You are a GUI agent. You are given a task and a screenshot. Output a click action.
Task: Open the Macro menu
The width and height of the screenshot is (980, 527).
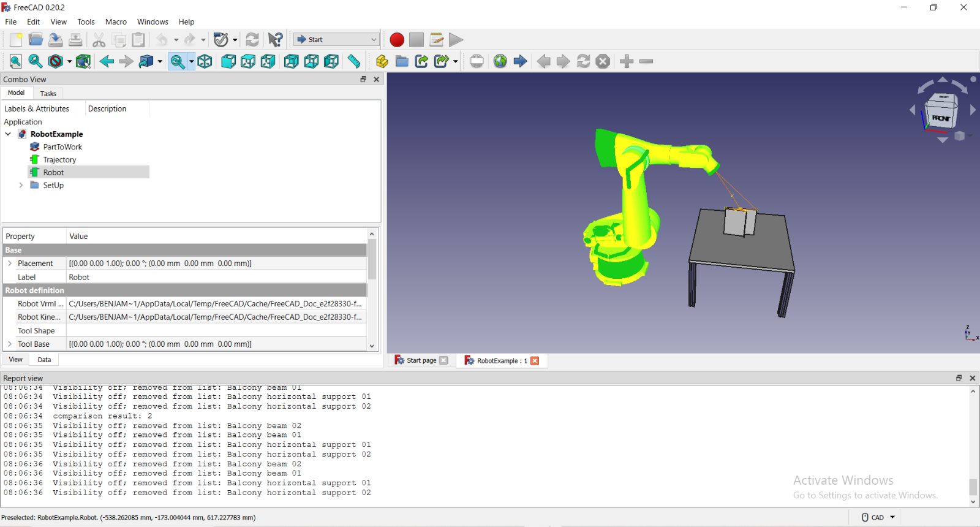pyautogui.click(x=116, y=22)
